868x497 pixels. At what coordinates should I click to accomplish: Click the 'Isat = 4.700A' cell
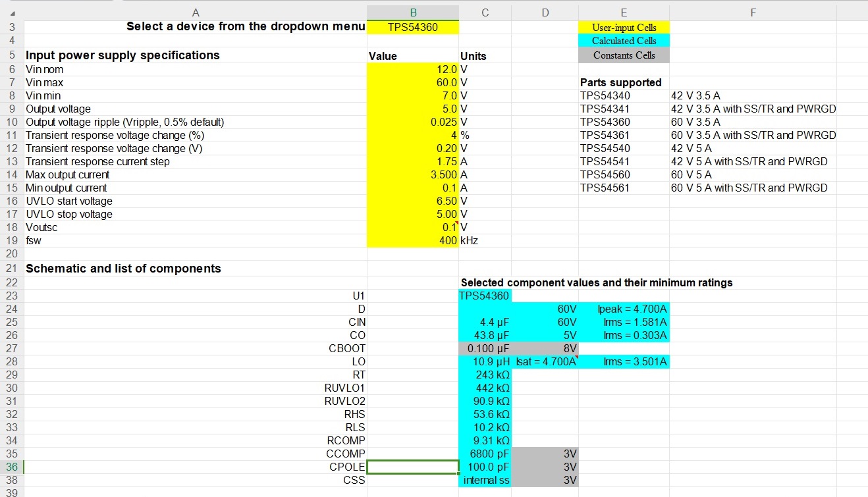pyautogui.click(x=545, y=361)
